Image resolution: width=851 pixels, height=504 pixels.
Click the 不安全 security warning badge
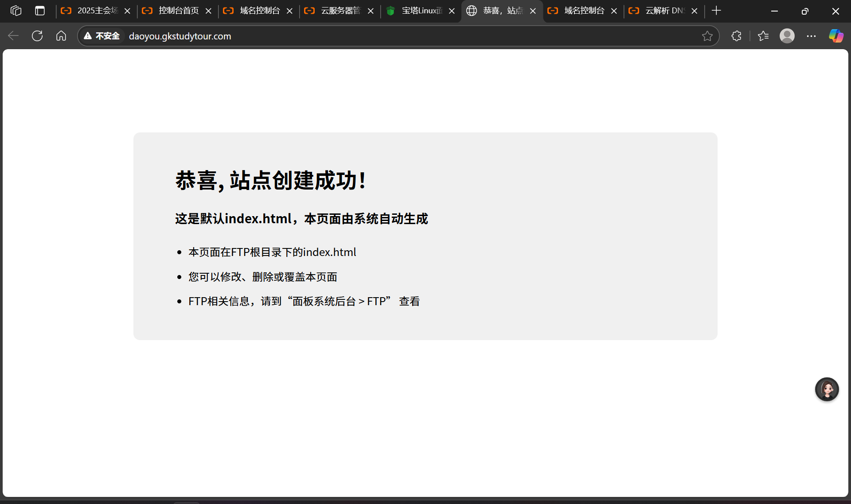coord(102,36)
